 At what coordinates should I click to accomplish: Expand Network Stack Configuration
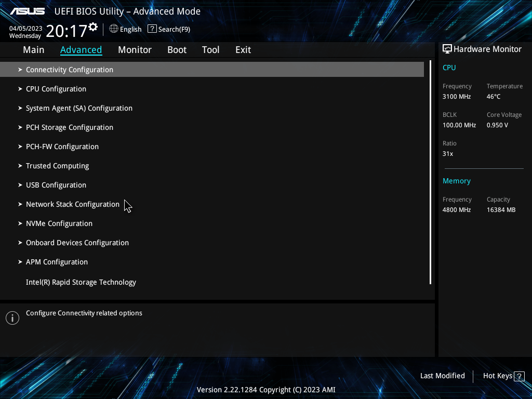73,204
